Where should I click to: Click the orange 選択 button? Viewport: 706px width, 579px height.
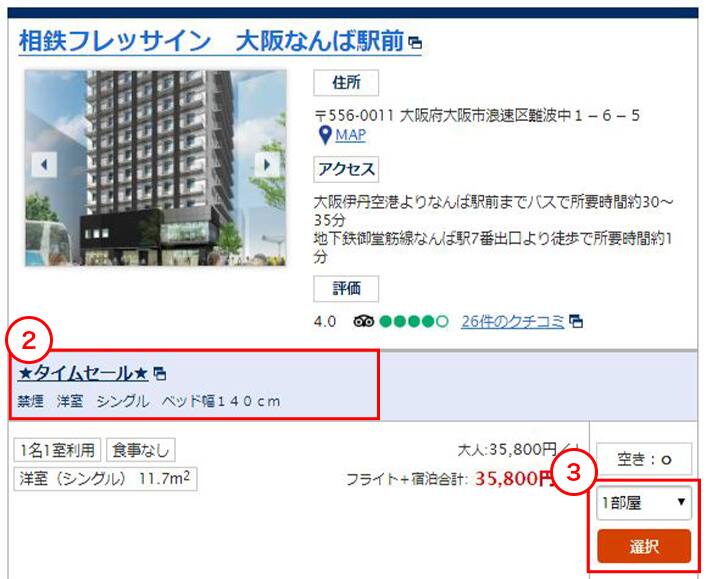[644, 546]
